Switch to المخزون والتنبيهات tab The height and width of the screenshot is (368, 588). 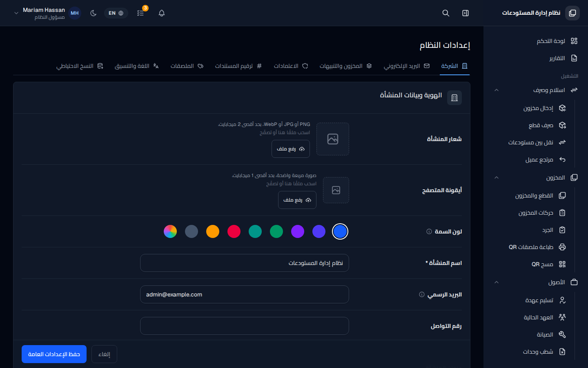[345, 66]
